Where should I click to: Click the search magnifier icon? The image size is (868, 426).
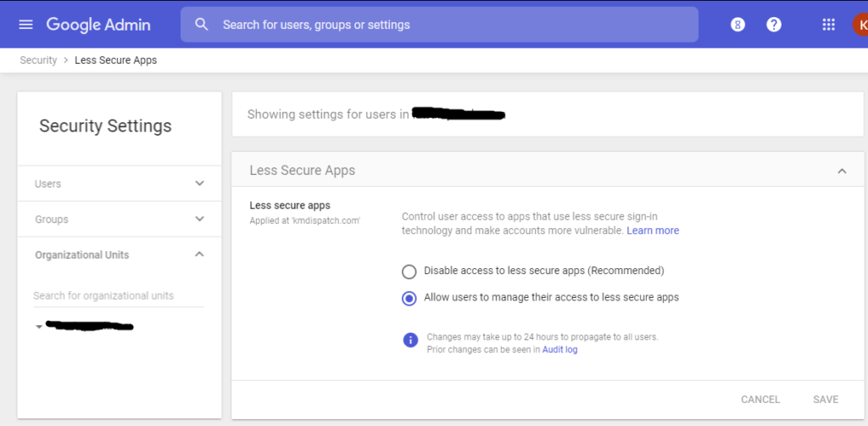pos(202,25)
